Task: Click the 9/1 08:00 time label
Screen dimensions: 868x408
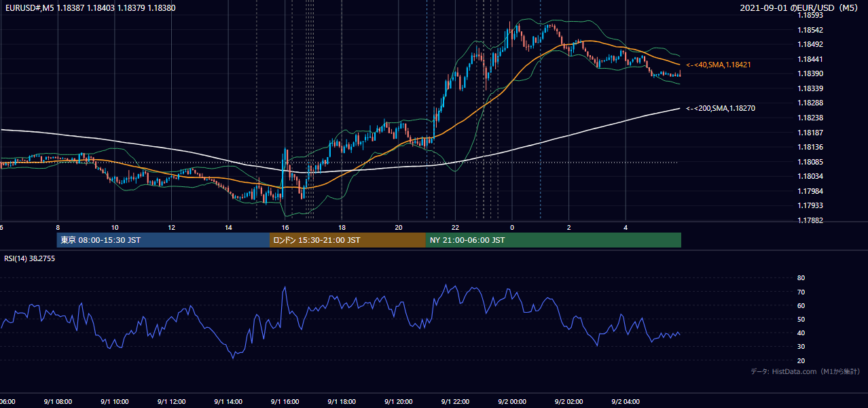Action: [x=58, y=401]
